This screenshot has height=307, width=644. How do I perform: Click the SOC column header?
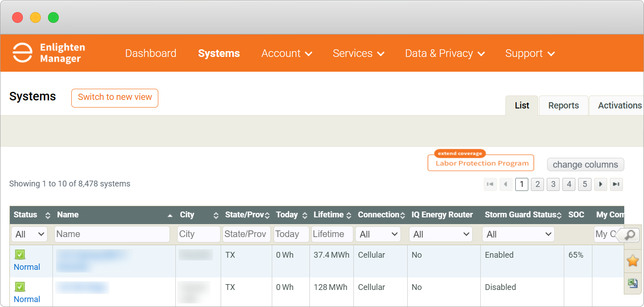pos(576,215)
